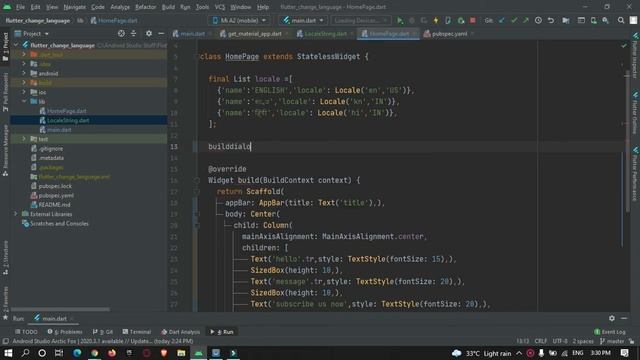Open the Search Everywhere magnifier icon
Viewport: 640px width, 360px height.
tap(621, 20)
